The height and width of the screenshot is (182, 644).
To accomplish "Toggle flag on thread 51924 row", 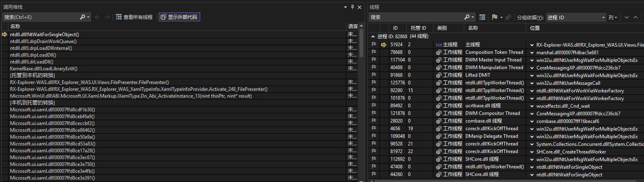I will coord(374,45).
